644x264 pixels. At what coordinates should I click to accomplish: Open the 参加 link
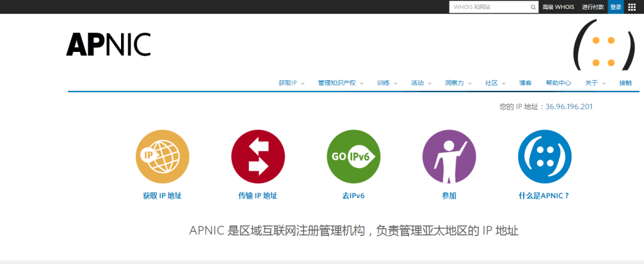pos(450,196)
